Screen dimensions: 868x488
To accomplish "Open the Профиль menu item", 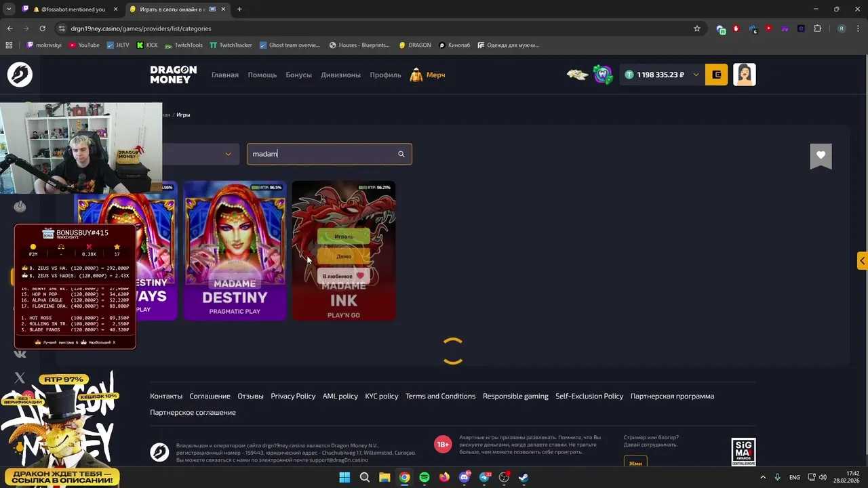I will (386, 75).
